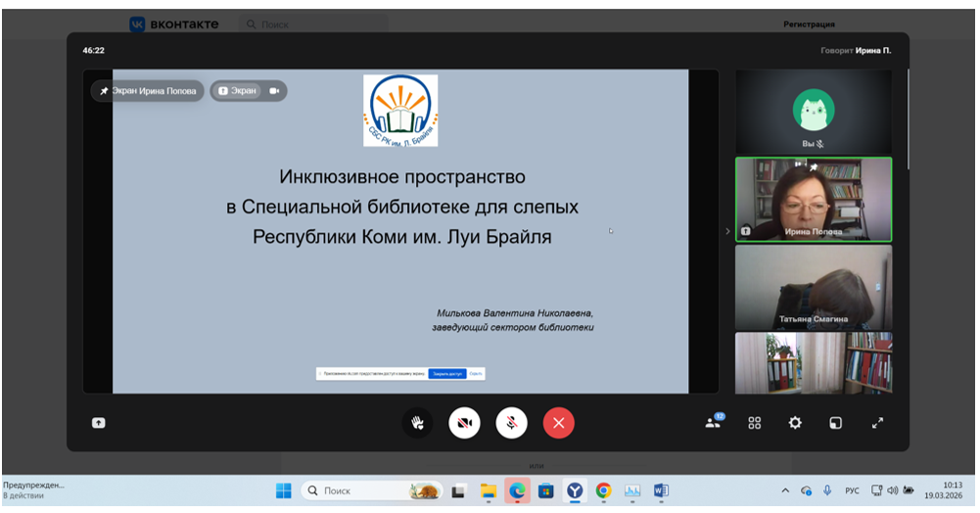
Task: Click the pin icon on Ирина Попова tile
Action: 814,166
